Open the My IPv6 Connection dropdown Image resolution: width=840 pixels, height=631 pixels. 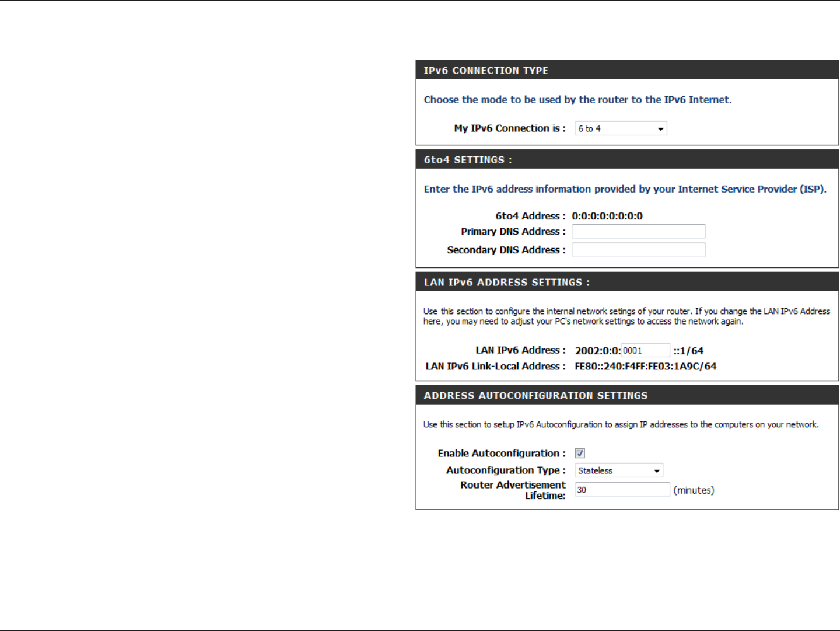621,128
